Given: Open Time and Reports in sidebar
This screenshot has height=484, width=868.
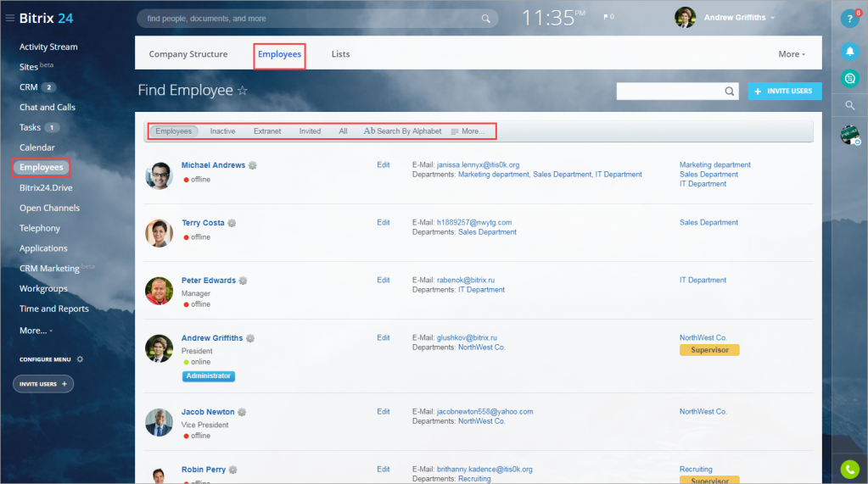Looking at the screenshot, I should tap(53, 309).
